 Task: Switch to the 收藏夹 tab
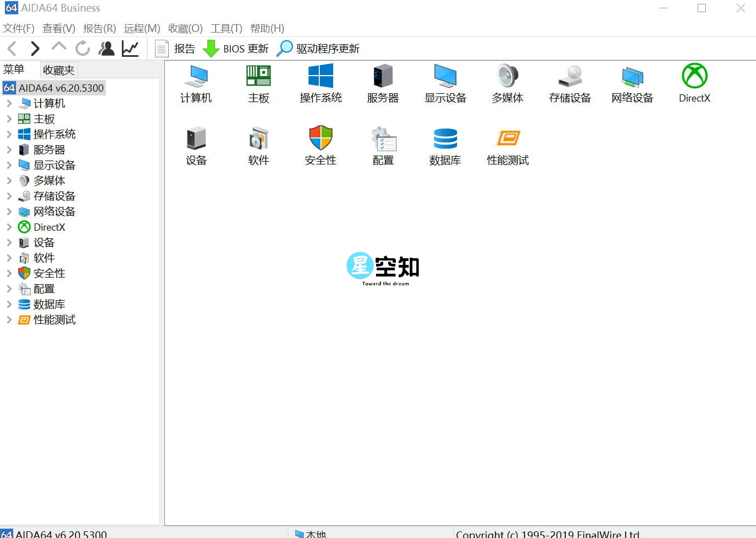(58, 70)
